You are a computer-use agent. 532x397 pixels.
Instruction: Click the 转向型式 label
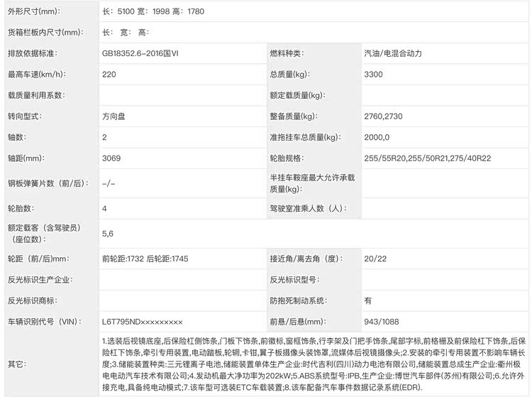click(x=25, y=116)
